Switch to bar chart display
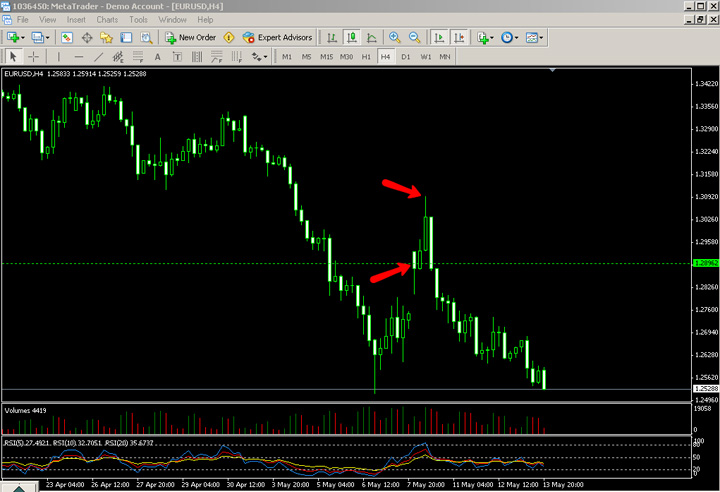 pyautogui.click(x=332, y=37)
